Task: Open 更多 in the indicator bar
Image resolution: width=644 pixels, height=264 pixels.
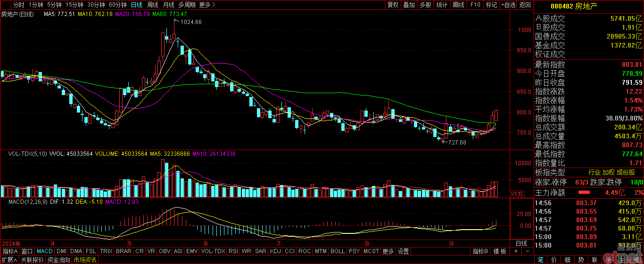Action: [388, 251]
